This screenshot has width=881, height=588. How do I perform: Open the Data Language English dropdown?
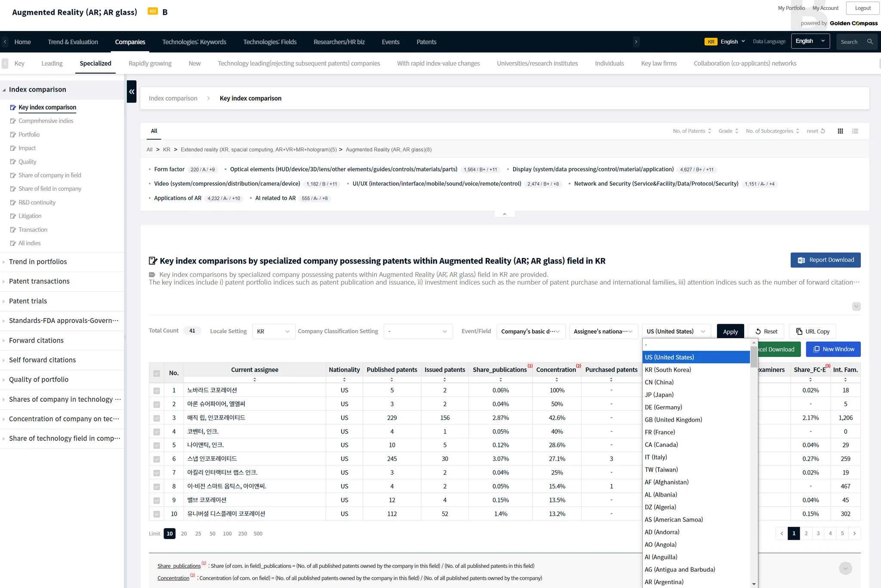(810, 41)
